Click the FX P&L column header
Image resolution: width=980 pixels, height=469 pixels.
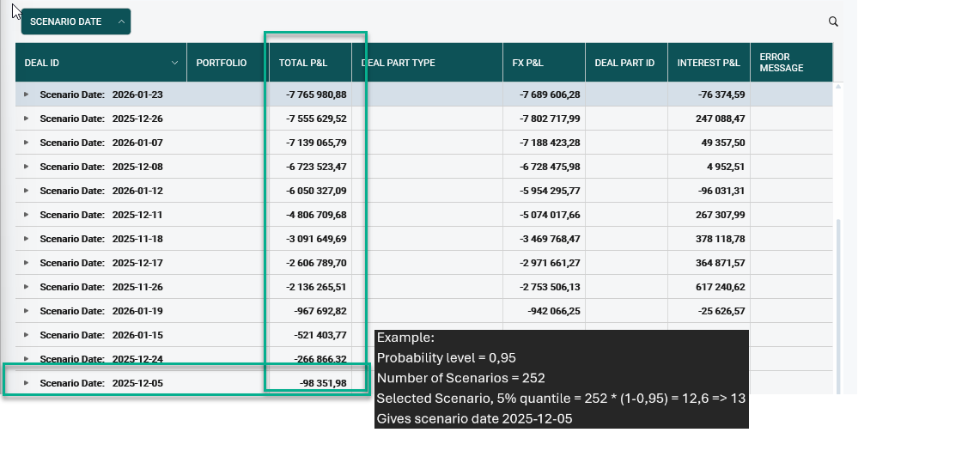coord(527,63)
